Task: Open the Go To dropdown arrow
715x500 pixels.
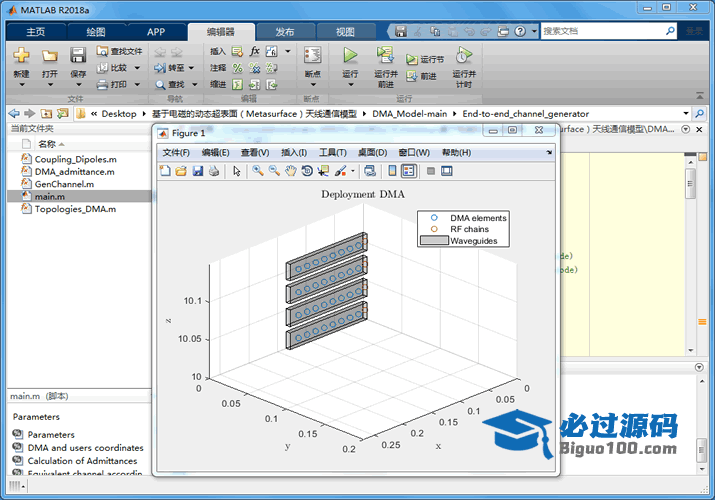Action: pos(191,68)
